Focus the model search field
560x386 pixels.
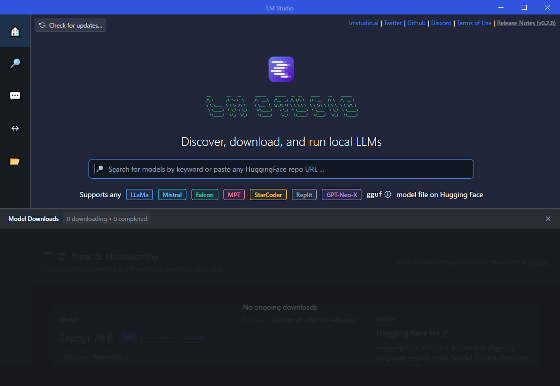(x=281, y=169)
